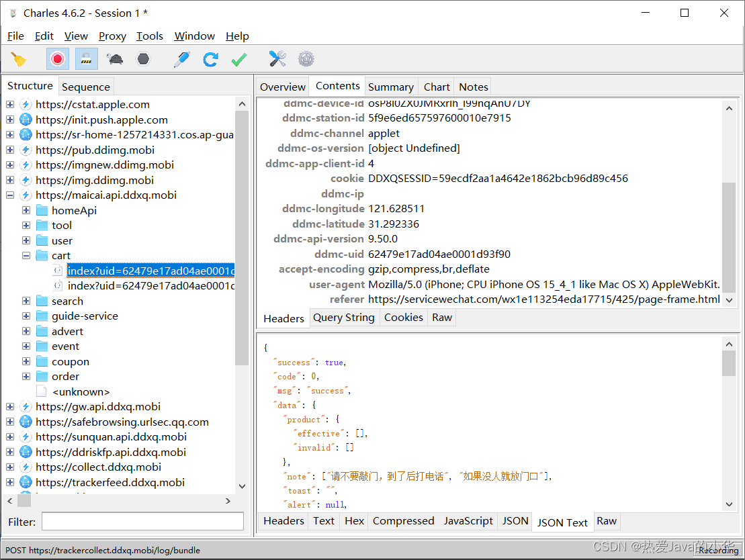
Task: Expand the coupon folder
Action: [x=26, y=361]
